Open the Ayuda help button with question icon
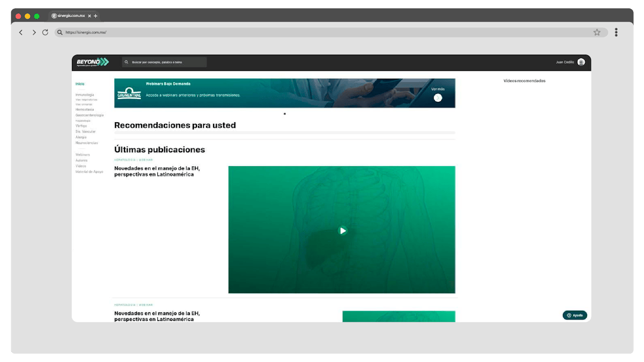 tap(574, 315)
